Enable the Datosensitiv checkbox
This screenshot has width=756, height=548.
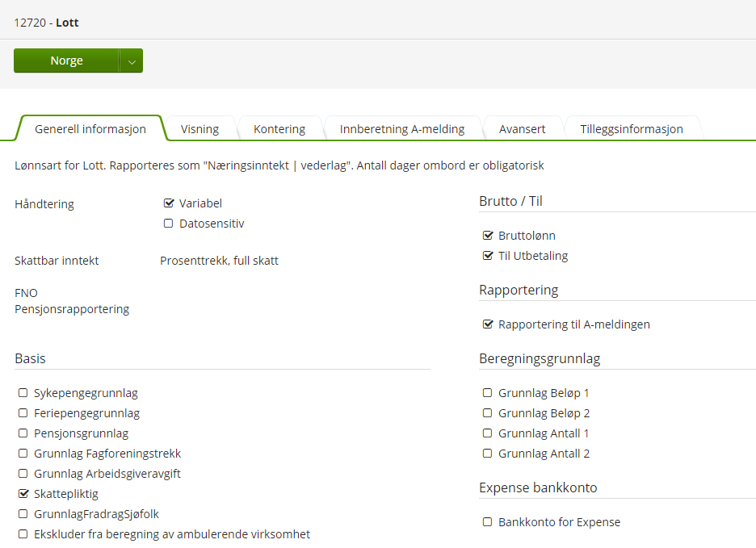tap(169, 224)
